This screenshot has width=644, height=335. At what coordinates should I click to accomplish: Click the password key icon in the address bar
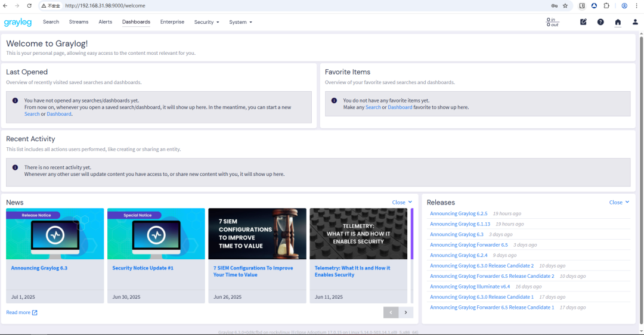[x=555, y=6]
